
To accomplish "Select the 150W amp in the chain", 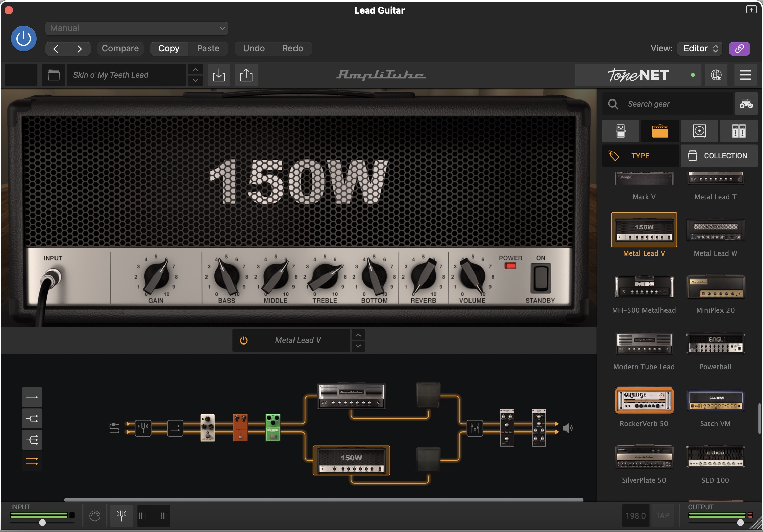I will pos(351,461).
